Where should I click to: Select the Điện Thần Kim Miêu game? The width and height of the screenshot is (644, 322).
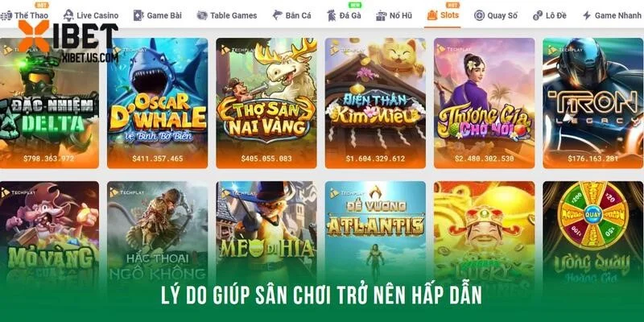[375, 103]
